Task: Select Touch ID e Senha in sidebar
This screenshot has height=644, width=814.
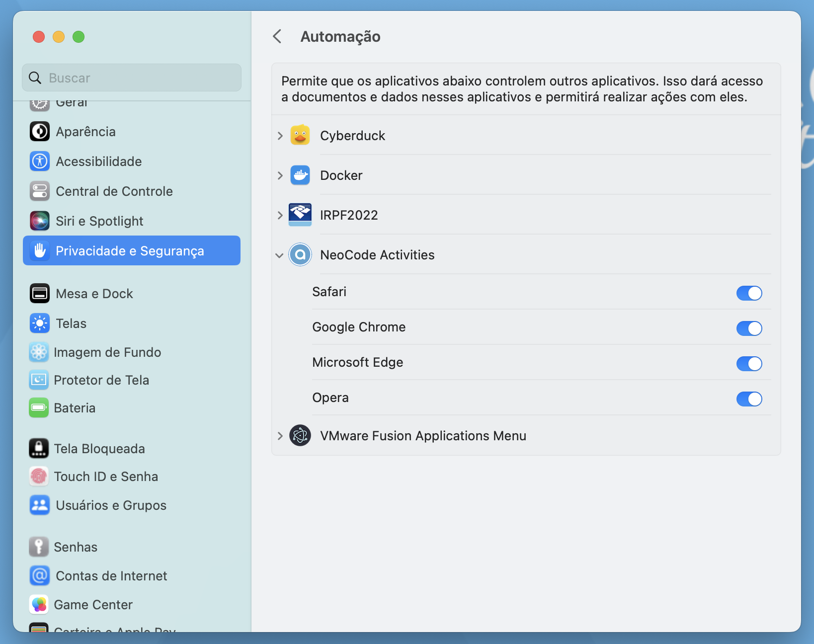Action: click(132, 477)
